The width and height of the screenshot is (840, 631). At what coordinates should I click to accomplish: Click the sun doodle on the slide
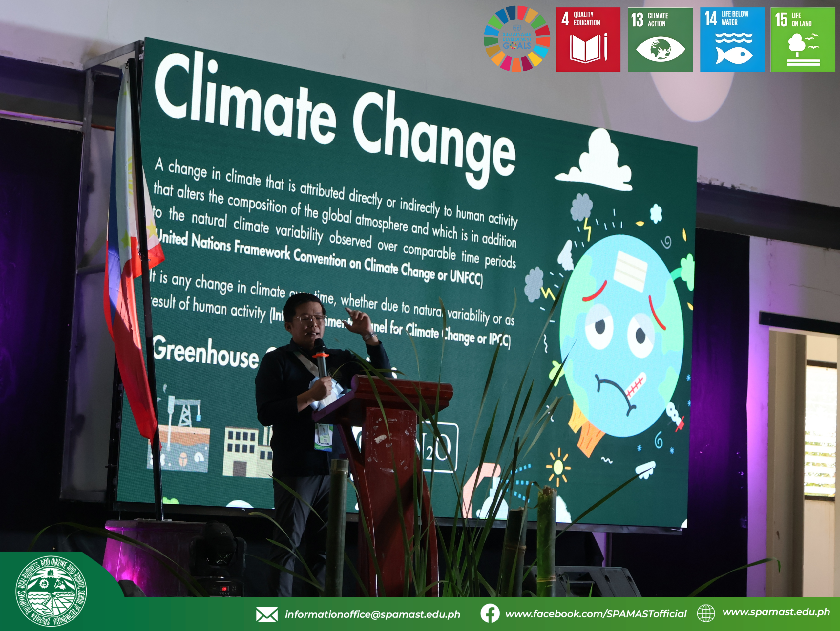[558, 467]
